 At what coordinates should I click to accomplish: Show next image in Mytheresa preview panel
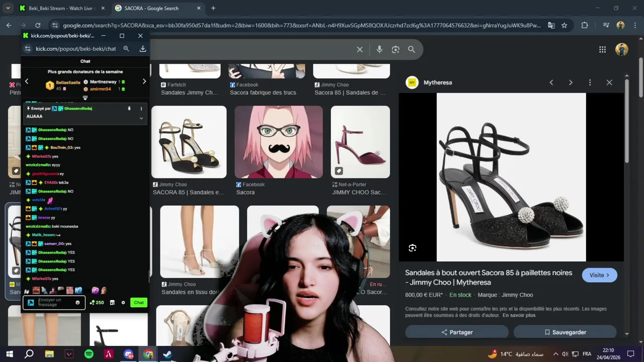tap(571, 82)
